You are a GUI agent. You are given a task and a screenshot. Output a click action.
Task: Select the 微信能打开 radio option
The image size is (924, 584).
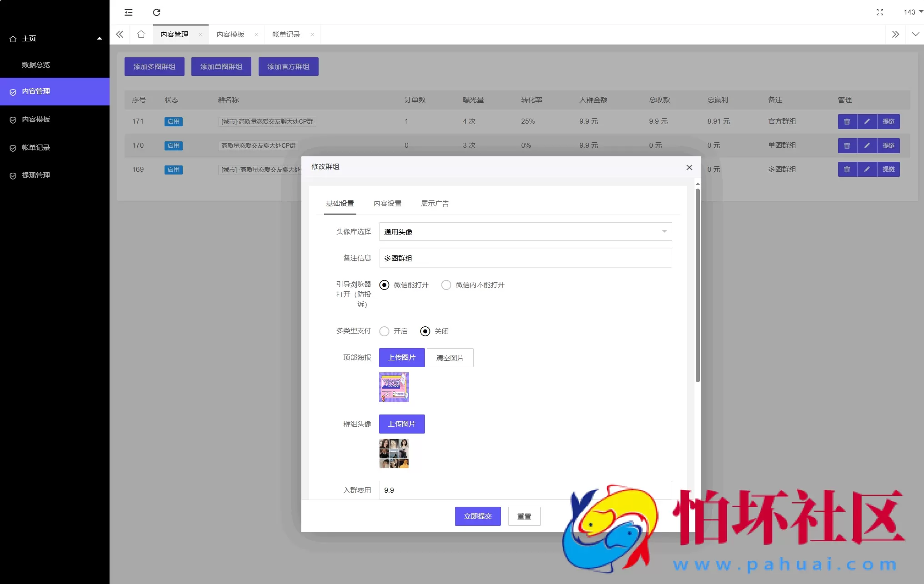point(385,285)
